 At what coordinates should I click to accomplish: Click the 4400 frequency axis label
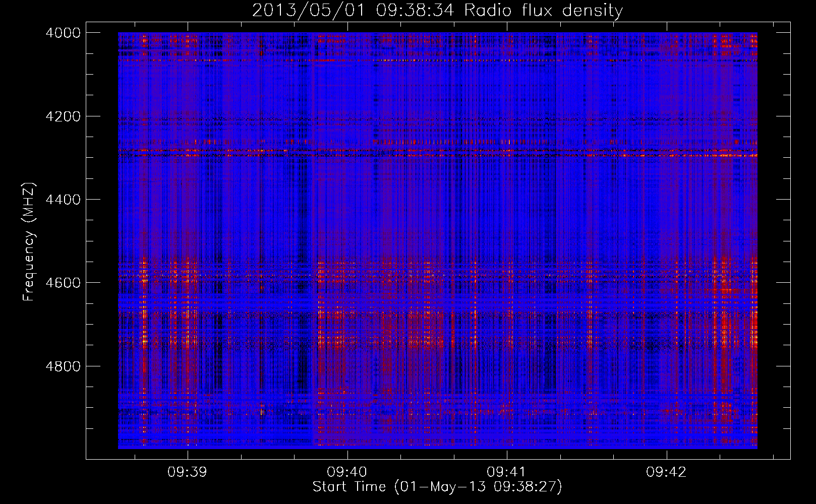(x=63, y=200)
